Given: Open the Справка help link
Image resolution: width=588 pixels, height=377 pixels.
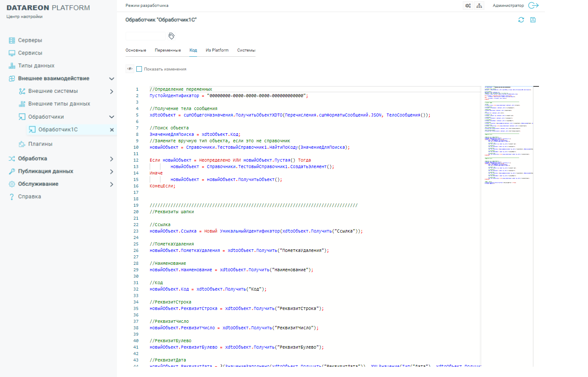Looking at the screenshot, I should [x=29, y=196].
